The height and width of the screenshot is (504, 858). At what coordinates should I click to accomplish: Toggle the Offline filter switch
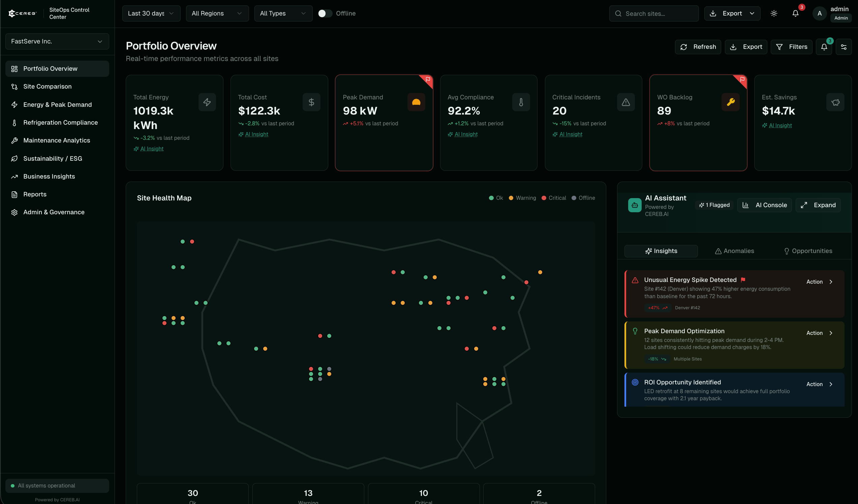(x=325, y=13)
